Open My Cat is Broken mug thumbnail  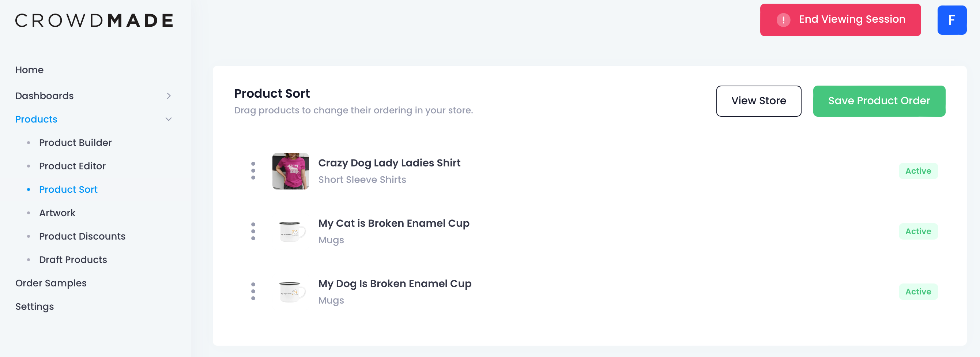tap(290, 232)
